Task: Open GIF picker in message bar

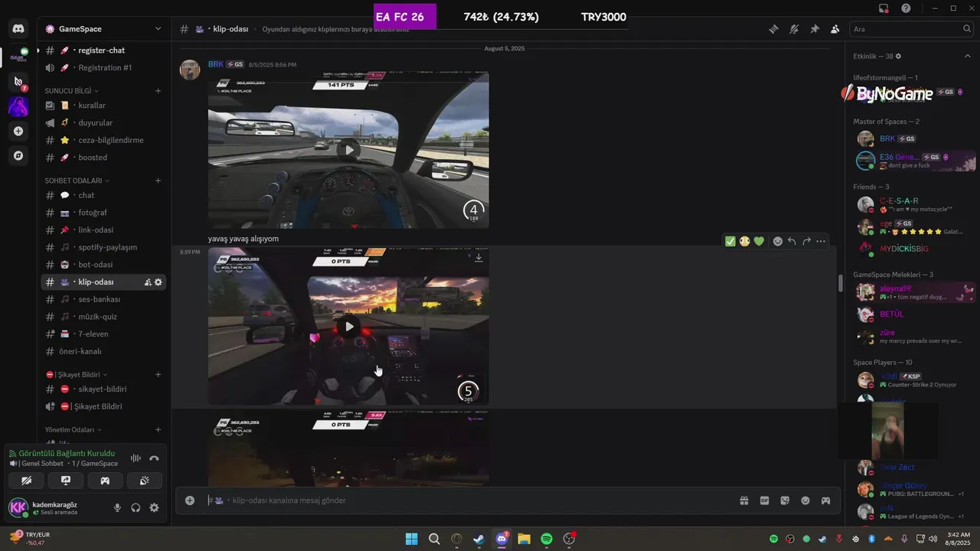Action: (x=764, y=500)
